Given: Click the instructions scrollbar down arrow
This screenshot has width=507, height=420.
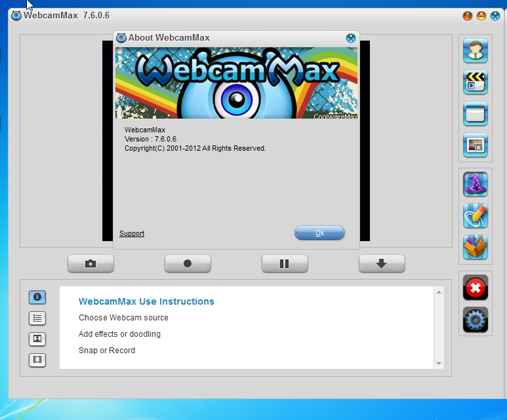Looking at the screenshot, I should 439,364.
